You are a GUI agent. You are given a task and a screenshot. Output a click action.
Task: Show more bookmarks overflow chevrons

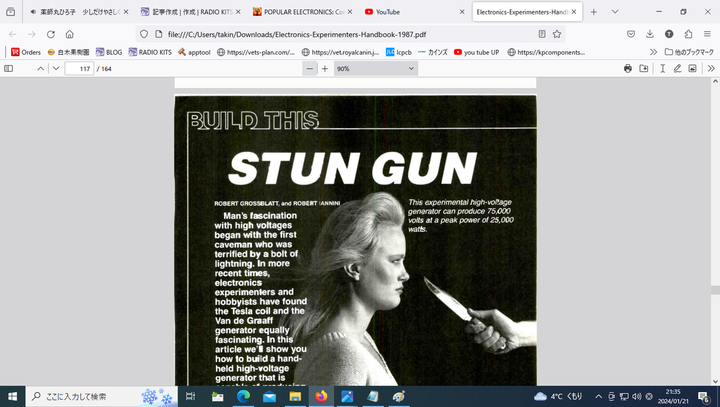(x=653, y=52)
